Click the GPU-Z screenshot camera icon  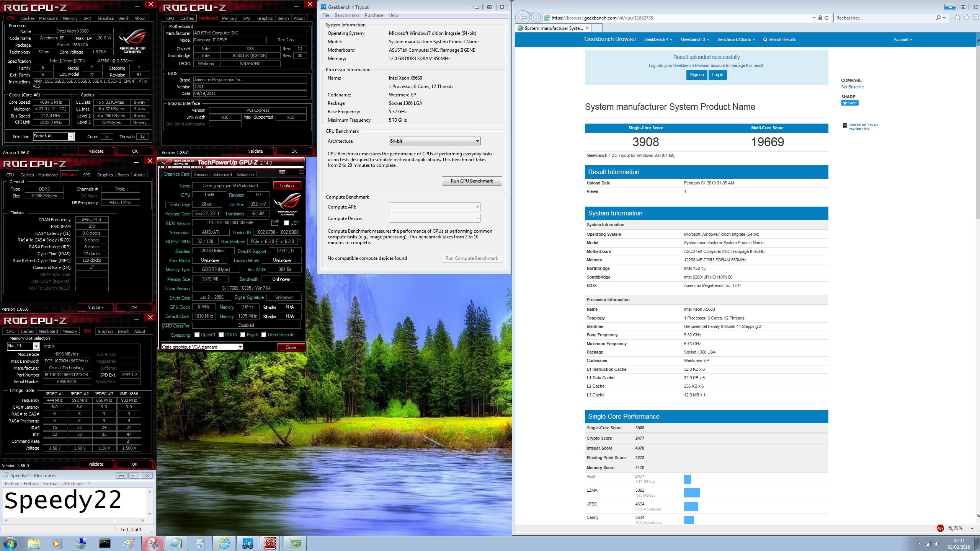(x=281, y=172)
